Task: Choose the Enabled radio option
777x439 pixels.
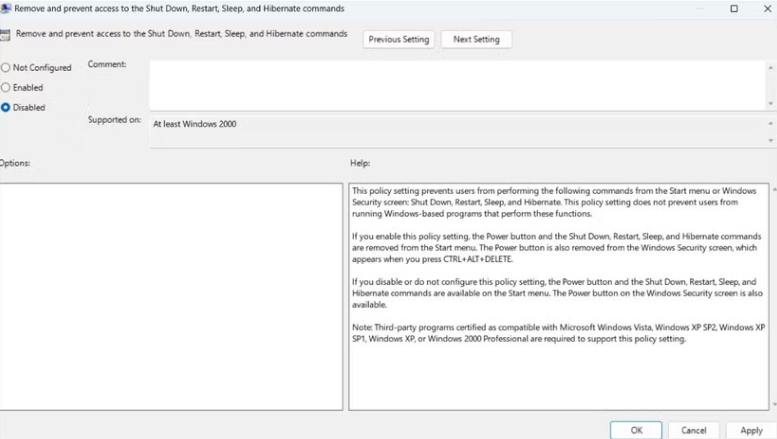Action: 6,88
